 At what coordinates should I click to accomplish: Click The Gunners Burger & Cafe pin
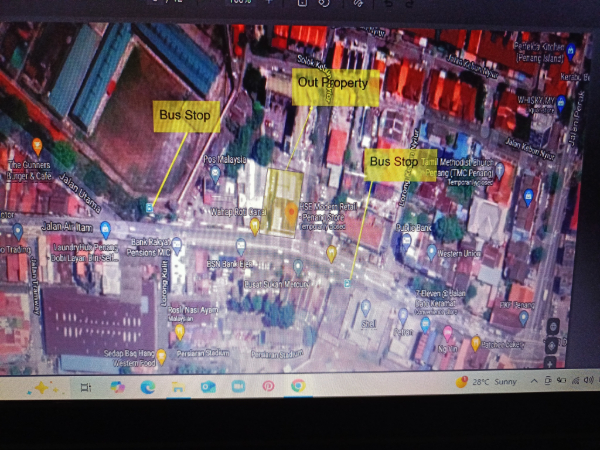[37, 147]
